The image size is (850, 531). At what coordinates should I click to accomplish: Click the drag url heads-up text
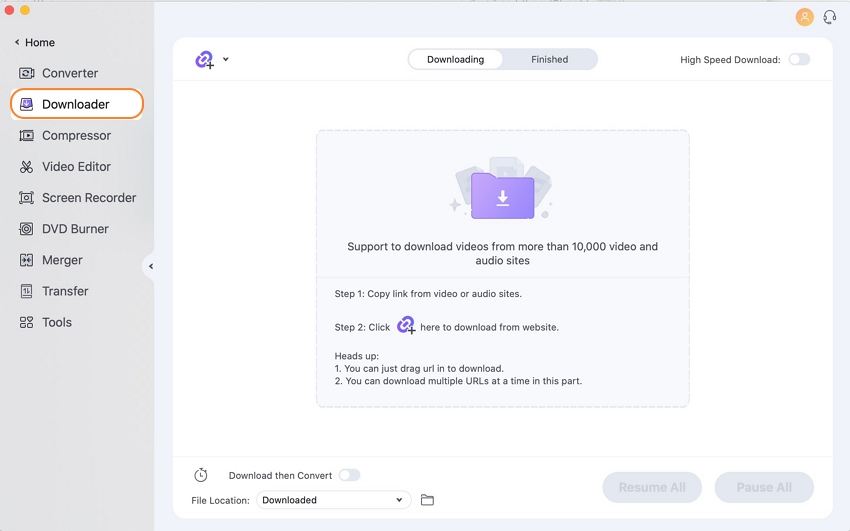[419, 368]
